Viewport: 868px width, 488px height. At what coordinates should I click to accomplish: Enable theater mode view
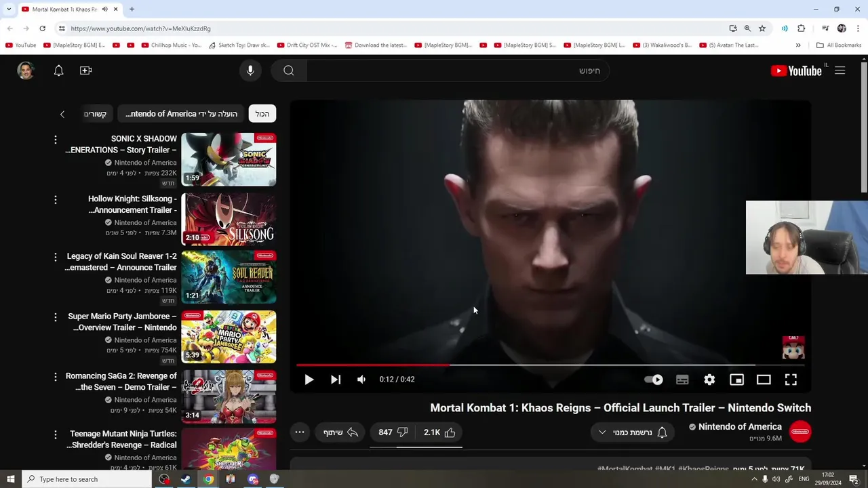point(764,380)
